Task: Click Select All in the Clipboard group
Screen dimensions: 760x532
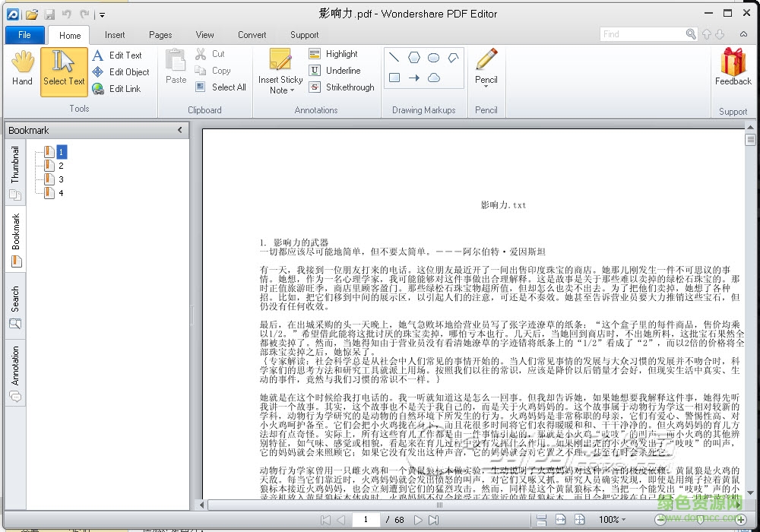Action: (221, 87)
